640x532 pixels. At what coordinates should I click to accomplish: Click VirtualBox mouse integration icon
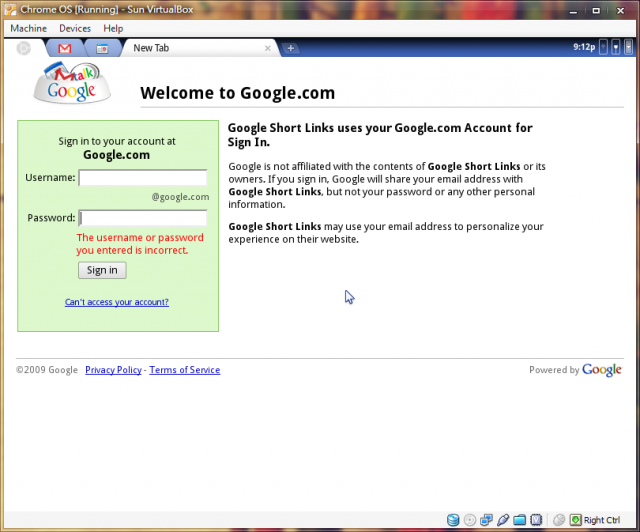[559, 520]
